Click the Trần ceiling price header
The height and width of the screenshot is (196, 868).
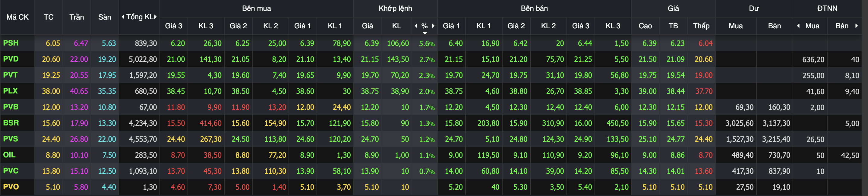(77, 17)
